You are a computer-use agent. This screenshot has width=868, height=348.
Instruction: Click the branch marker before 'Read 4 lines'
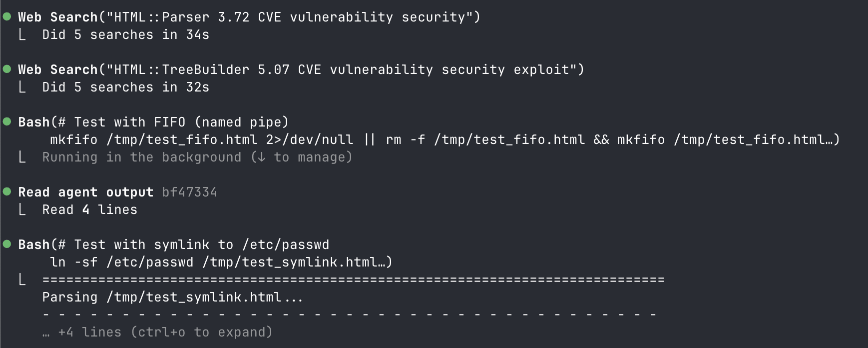(22, 210)
